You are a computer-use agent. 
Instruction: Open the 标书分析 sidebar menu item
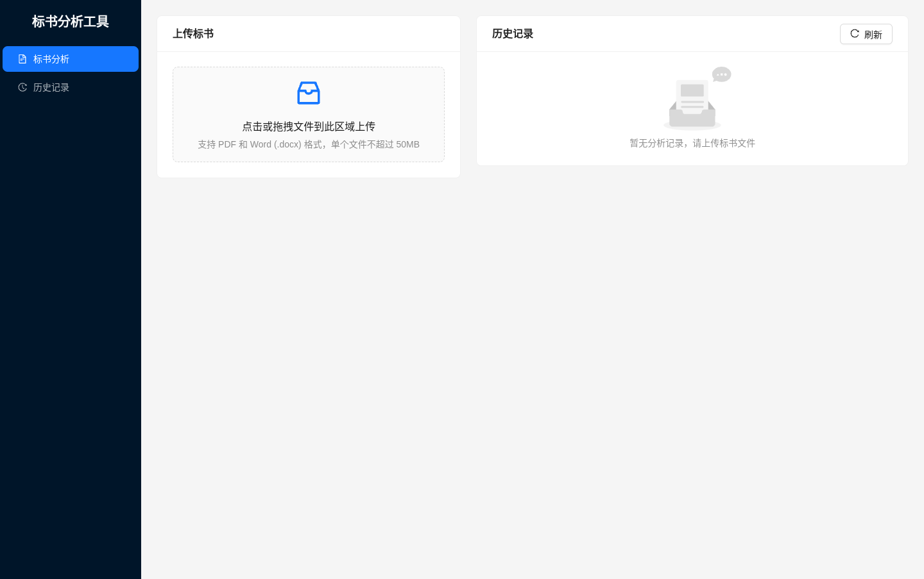(71, 59)
